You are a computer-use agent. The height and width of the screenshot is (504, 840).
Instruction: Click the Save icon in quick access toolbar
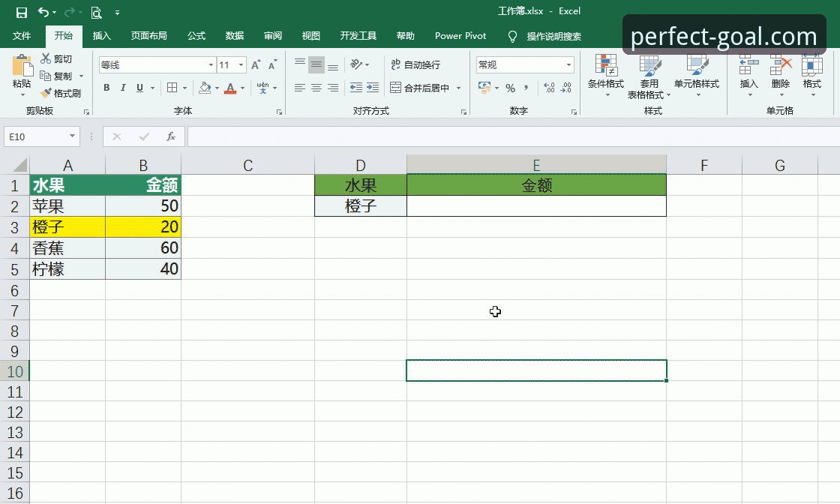[22, 12]
